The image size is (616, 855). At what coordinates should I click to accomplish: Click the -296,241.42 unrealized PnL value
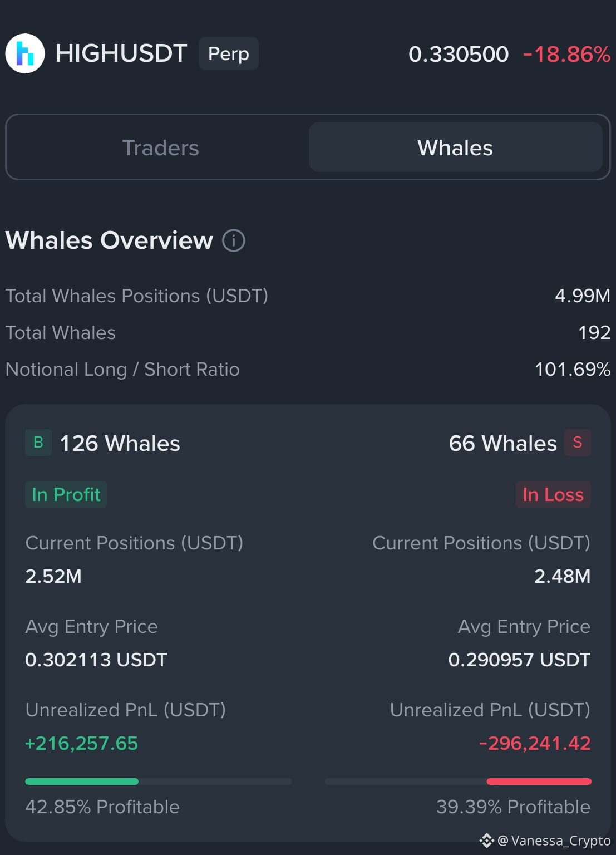point(535,743)
